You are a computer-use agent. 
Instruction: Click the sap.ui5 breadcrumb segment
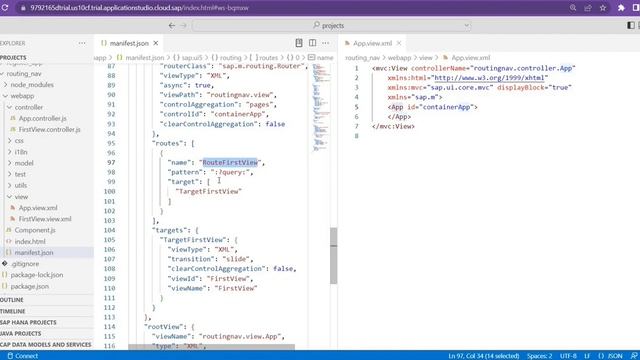(192, 58)
